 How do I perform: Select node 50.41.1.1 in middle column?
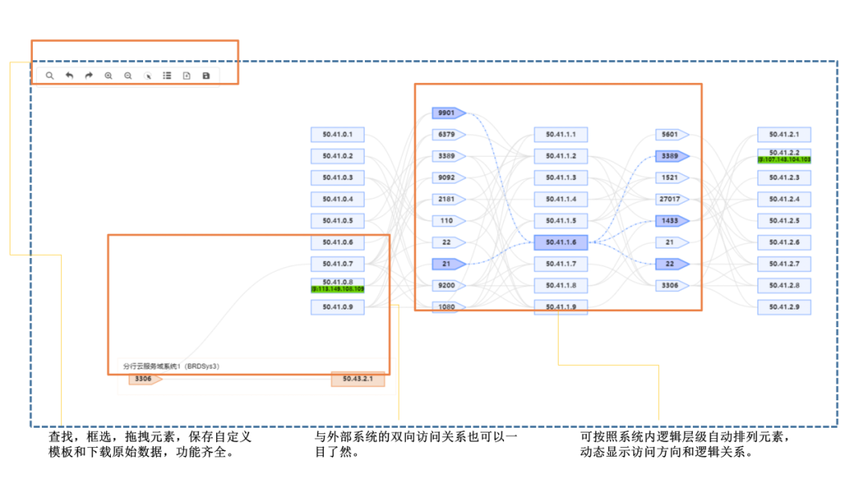tap(560, 134)
